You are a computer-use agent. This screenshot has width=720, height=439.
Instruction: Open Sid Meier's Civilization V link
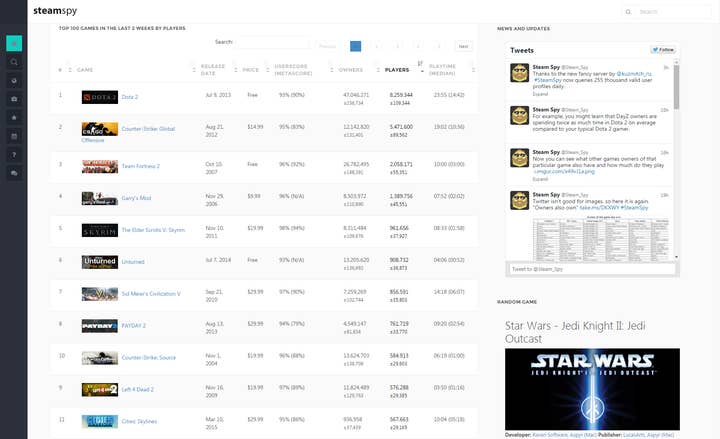point(151,294)
